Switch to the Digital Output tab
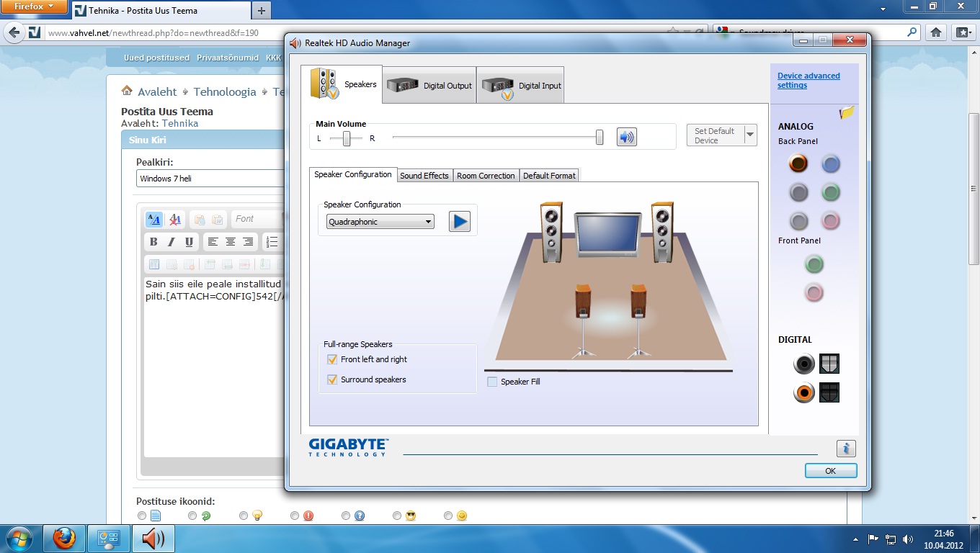This screenshot has height=553, width=980. pos(429,85)
